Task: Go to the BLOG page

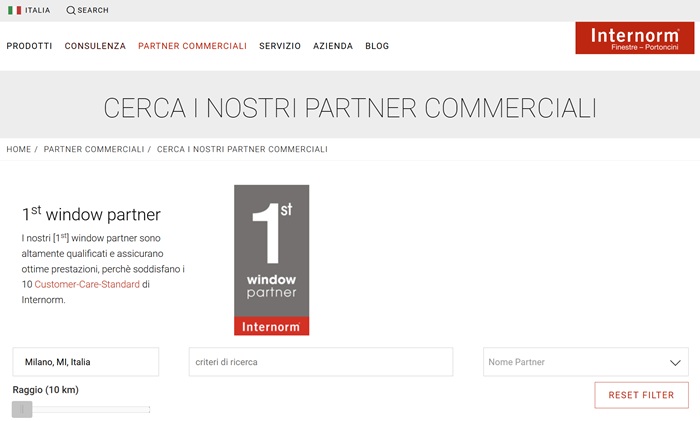Action: [377, 46]
